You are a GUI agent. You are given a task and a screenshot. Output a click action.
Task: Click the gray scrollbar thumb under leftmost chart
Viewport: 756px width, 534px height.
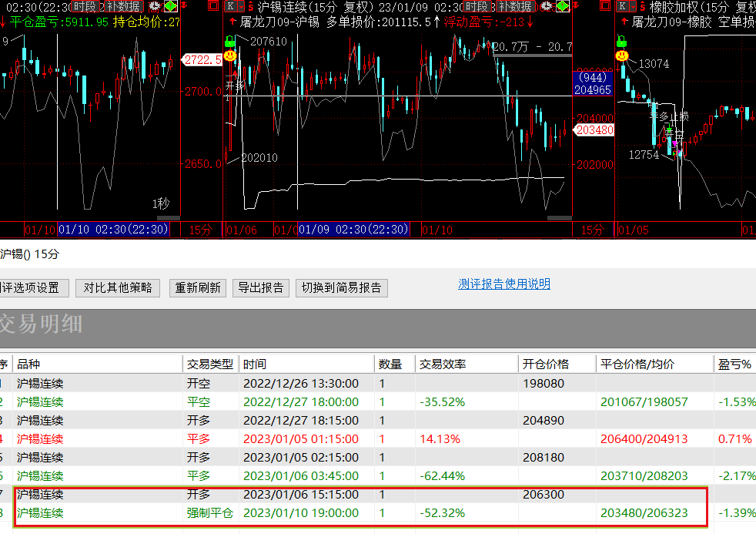pyautogui.click(x=169, y=218)
